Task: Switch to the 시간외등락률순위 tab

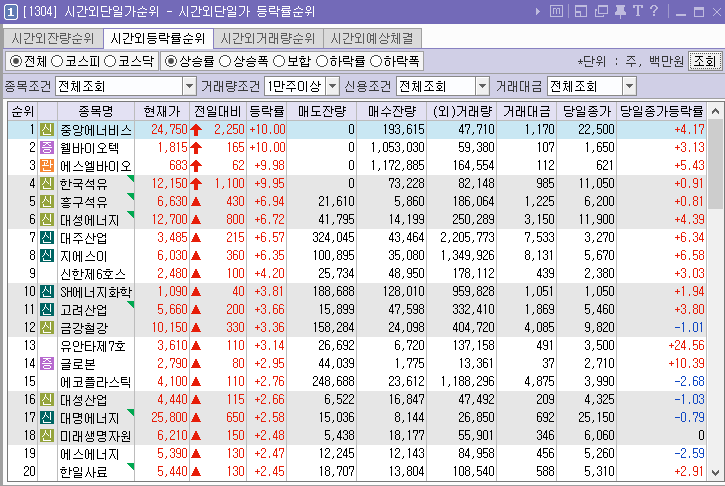Action: tap(158, 38)
